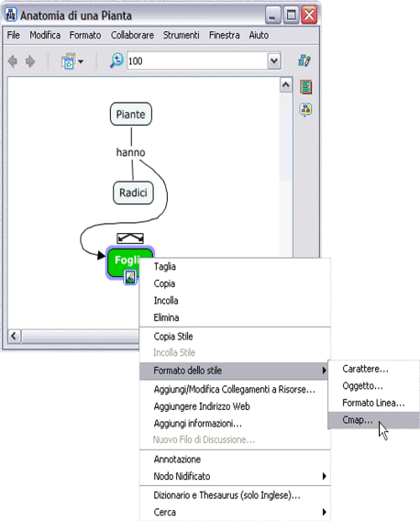Screen dimensions: 420x521
Task: Click the zoom magnifier icon
Action: (x=116, y=61)
